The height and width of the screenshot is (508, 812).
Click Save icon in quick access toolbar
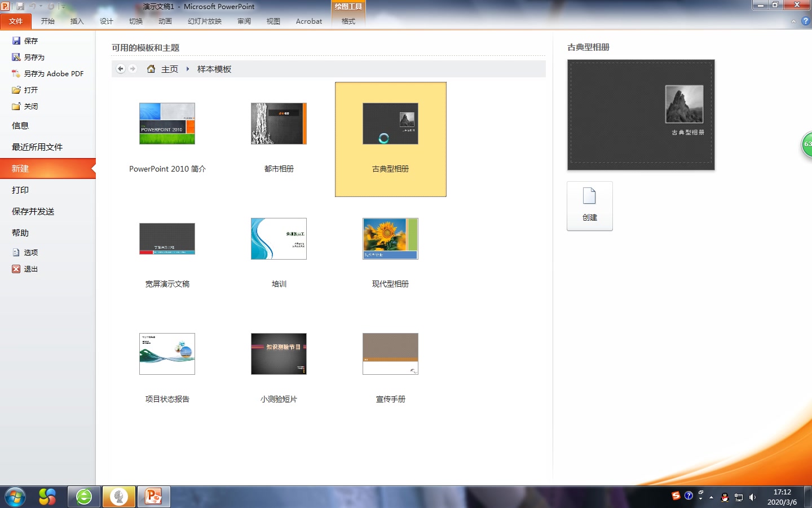pyautogui.click(x=20, y=6)
